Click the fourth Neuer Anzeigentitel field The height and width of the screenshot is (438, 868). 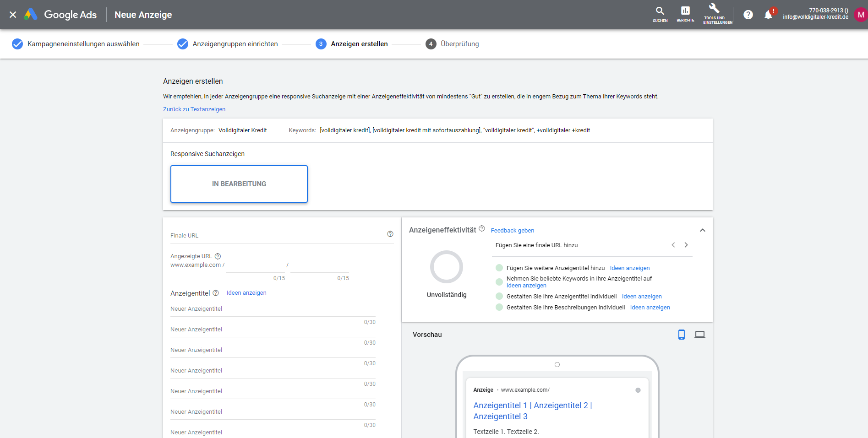coord(273,371)
